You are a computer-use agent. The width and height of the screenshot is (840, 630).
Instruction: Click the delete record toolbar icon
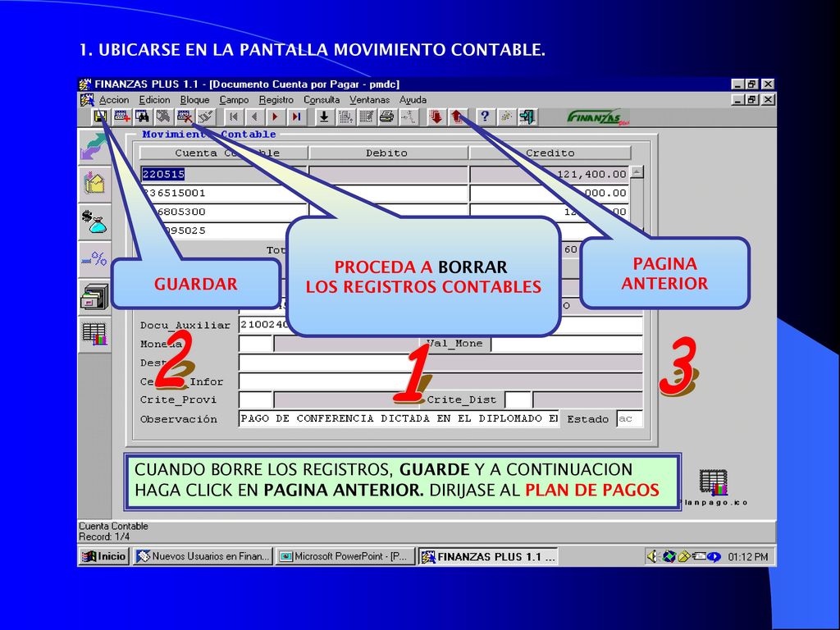click(x=185, y=116)
